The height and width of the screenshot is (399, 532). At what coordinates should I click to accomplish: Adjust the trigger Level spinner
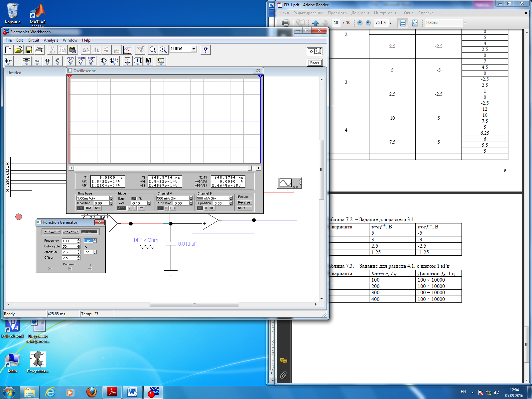click(x=149, y=203)
